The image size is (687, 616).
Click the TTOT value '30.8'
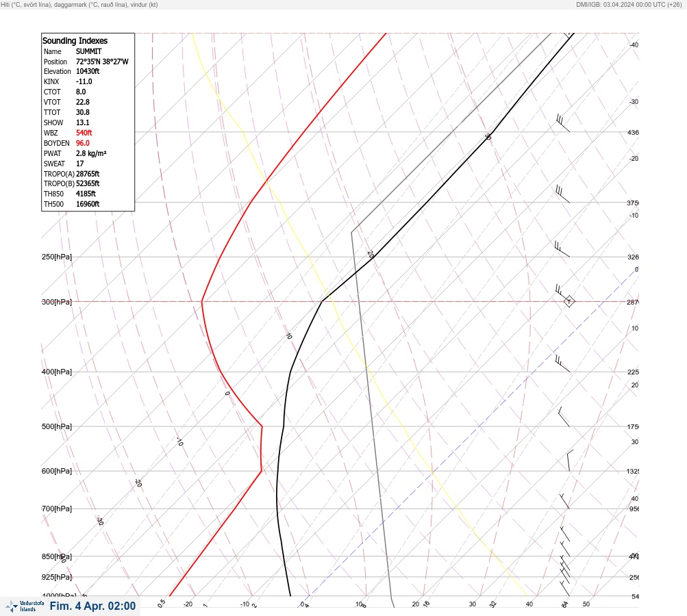pyautogui.click(x=83, y=112)
